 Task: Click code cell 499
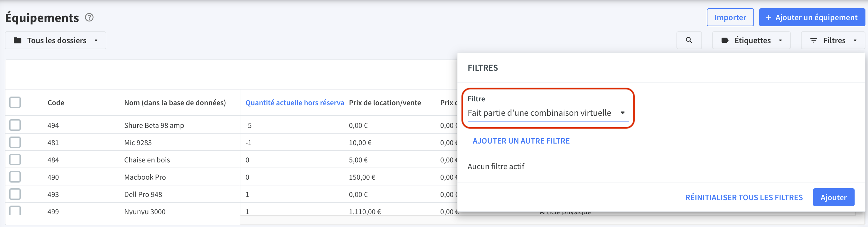(x=53, y=211)
